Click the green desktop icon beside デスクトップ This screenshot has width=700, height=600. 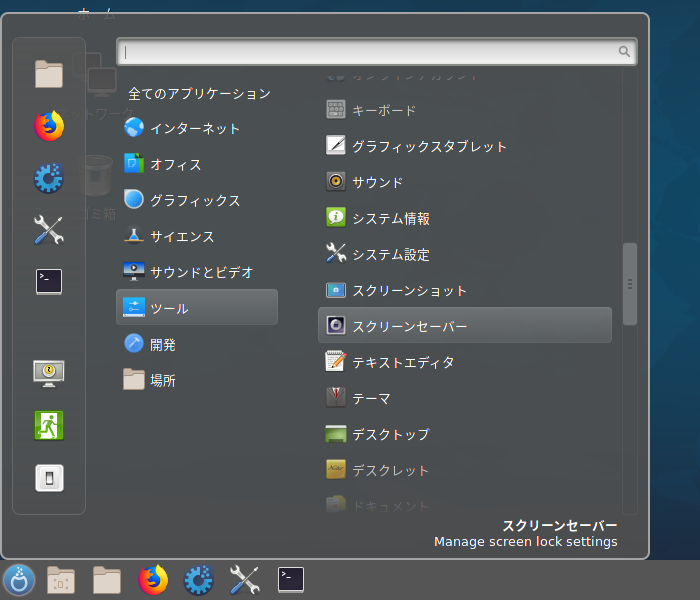[336, 433]
